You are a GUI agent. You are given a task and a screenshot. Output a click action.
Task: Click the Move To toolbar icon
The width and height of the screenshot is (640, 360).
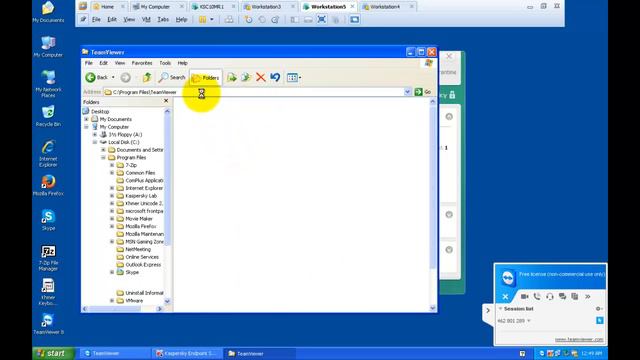pyautogui.click(x=231, y=77)
